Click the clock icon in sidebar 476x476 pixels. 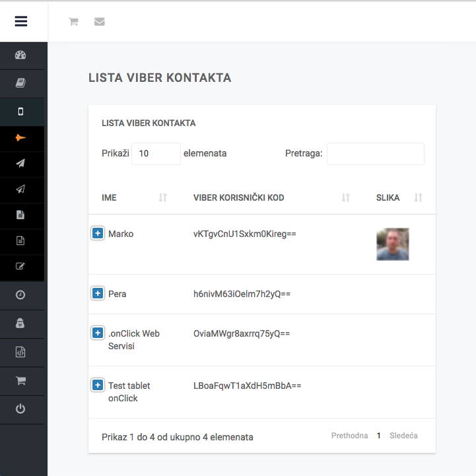pyautogui.click(x=20, y=295)
